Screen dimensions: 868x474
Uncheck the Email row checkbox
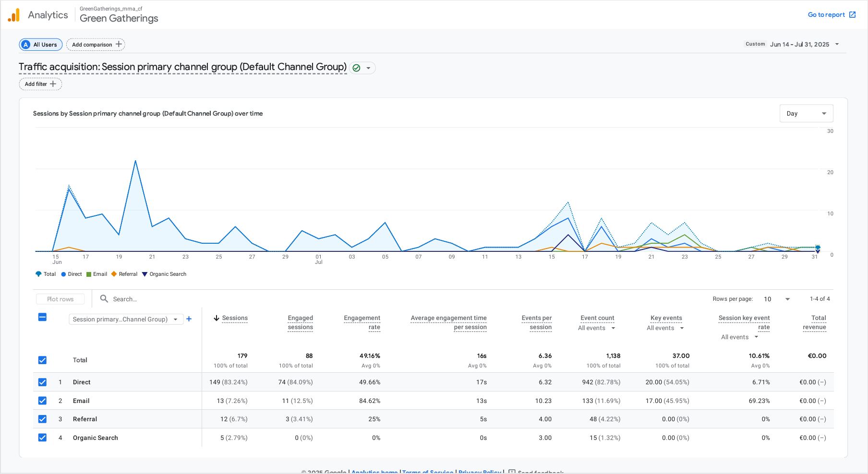click(x=42, y=401)
